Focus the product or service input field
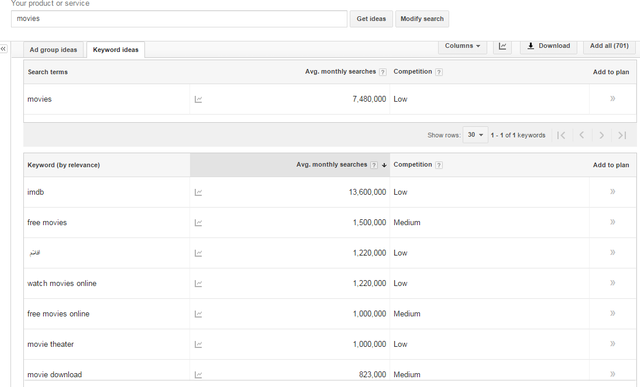The height and width of the screenshot is (387, 640). click(179, 19)
